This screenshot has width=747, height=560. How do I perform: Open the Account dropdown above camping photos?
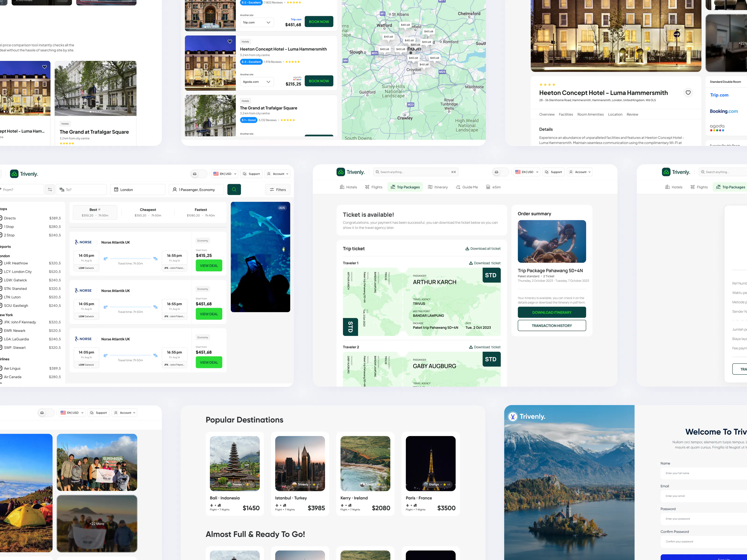pos(125,413)
